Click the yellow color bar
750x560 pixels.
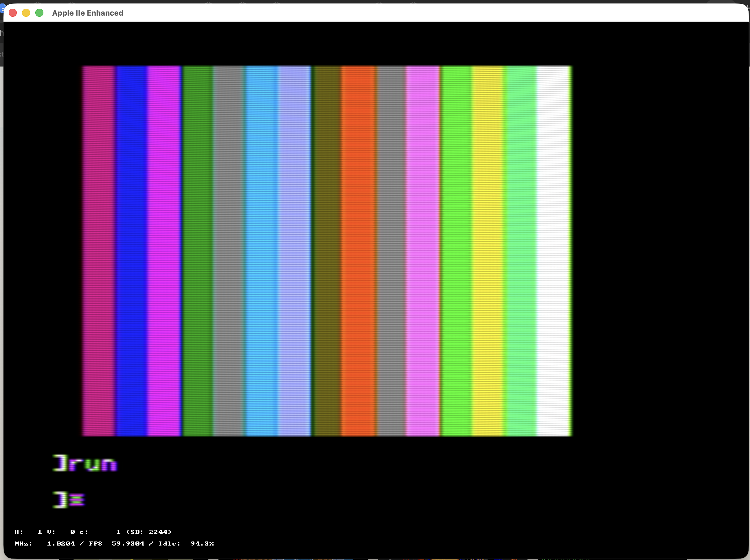(487, 251)
